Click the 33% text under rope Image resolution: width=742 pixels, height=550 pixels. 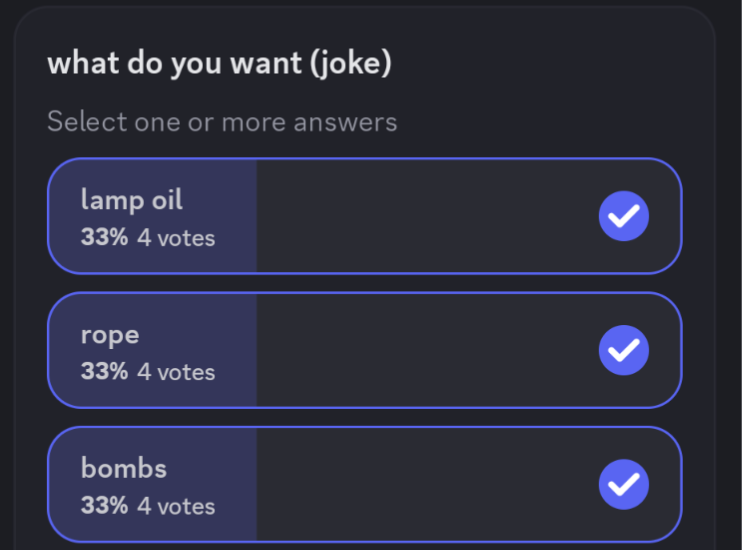tap(104, 371)
